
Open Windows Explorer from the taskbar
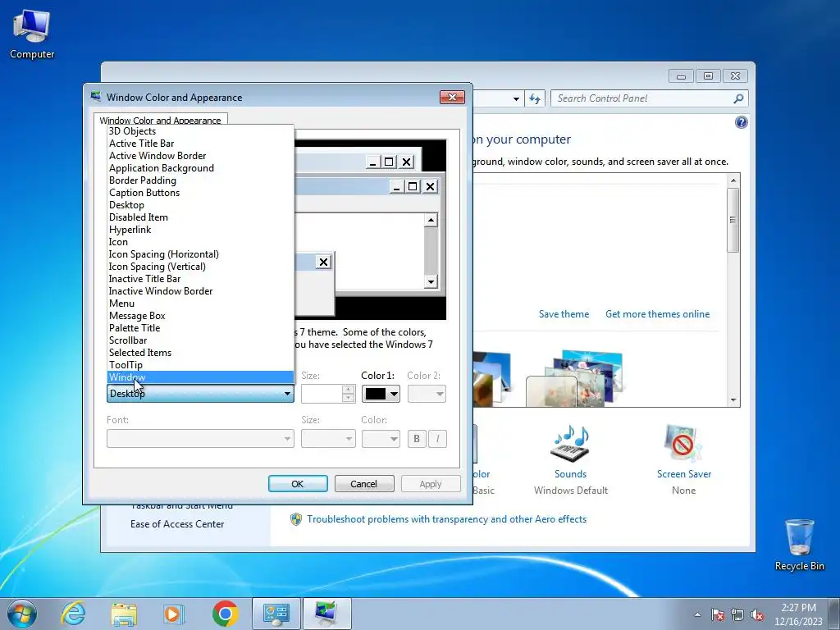click(x=124, y=614)
